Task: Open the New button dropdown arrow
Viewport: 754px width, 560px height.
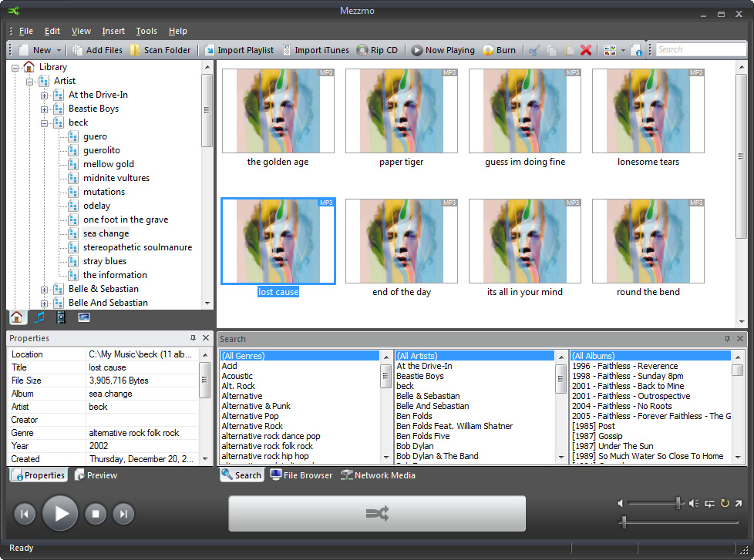Action: (x=59, y=50)
